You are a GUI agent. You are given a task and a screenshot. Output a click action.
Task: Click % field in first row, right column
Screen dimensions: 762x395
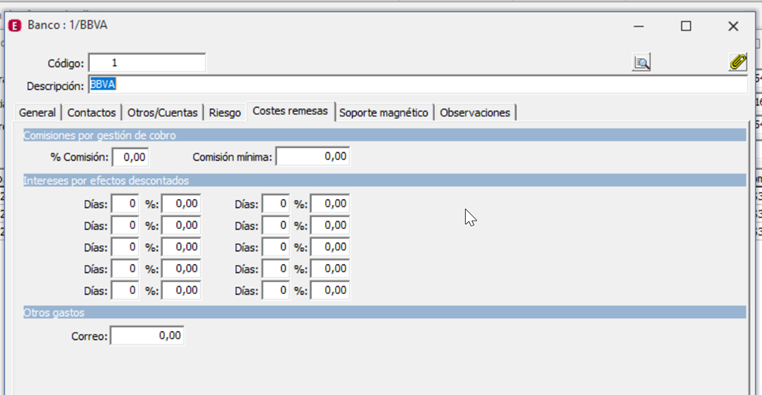tap(330, 204)
